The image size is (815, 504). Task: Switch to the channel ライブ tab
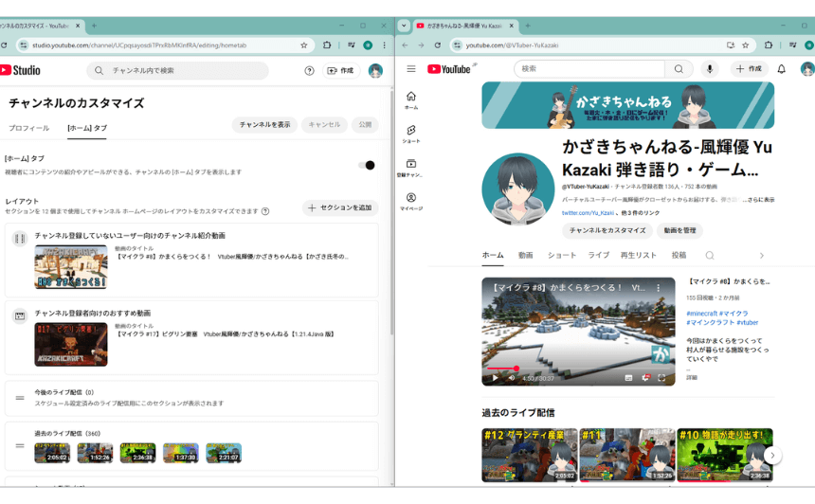pyautogui.click(x=598, y=255)
